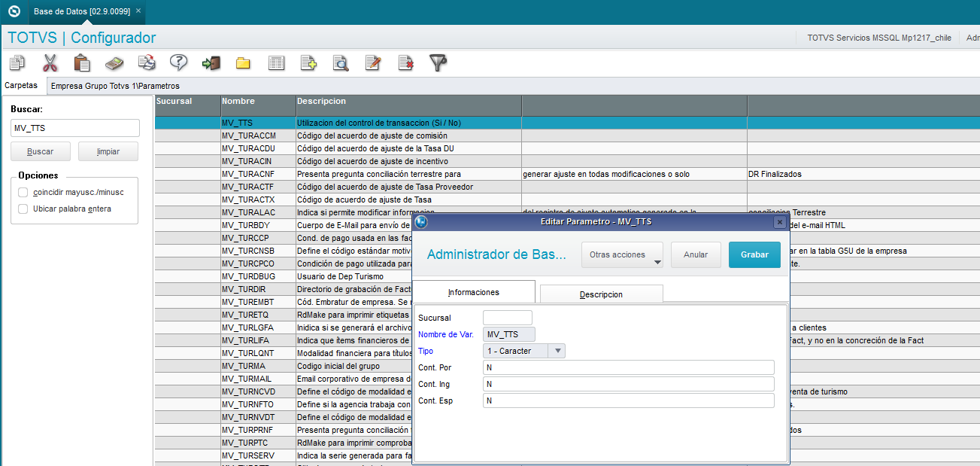This screenshot has width=980, height=466.
Task: Click the Cont. Esp input field
Action: coord(628,401)
